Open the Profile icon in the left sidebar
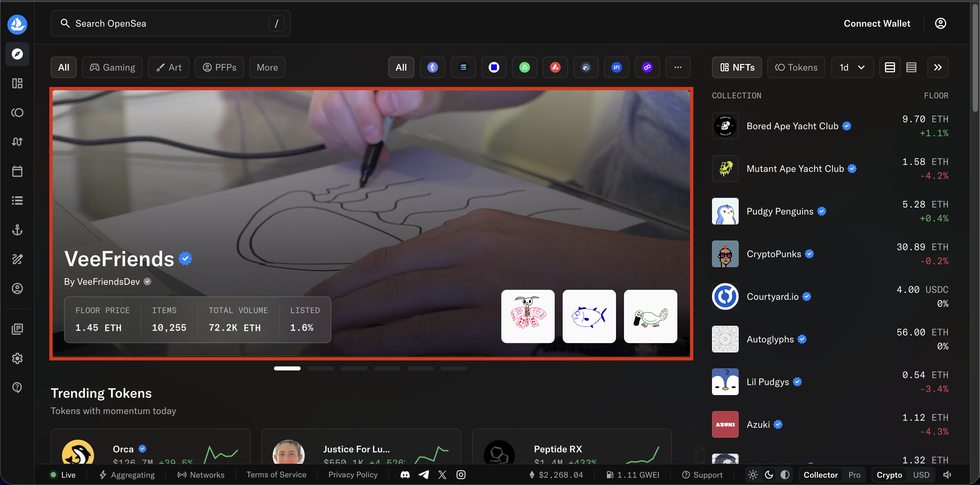This screenshot has width=980, height=485. [17, 288]
